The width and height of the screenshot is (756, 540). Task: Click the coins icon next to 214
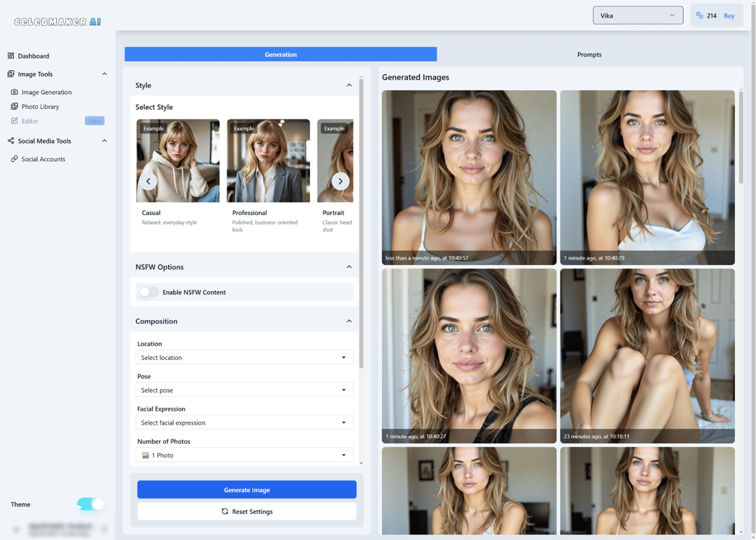(698, 15)
